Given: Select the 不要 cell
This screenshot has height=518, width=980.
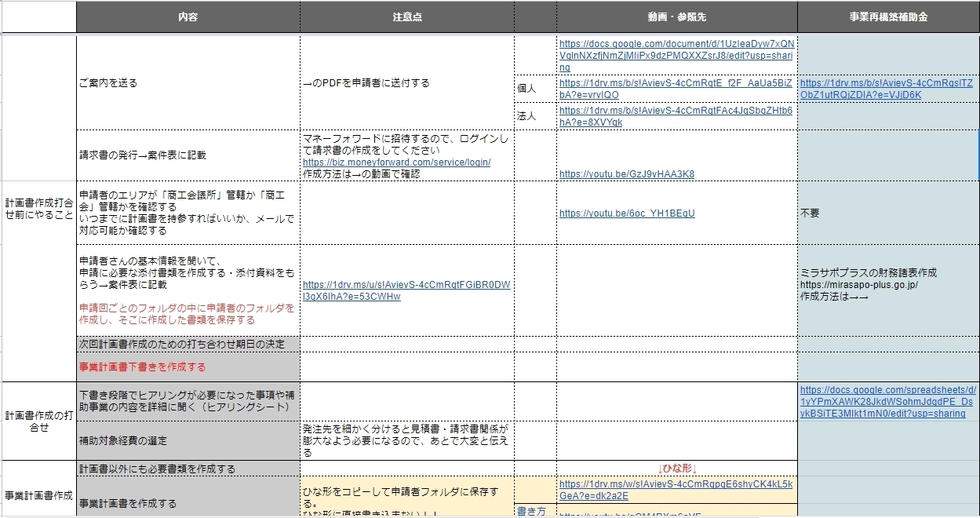Looking at the screenshot, I should 888,213.
